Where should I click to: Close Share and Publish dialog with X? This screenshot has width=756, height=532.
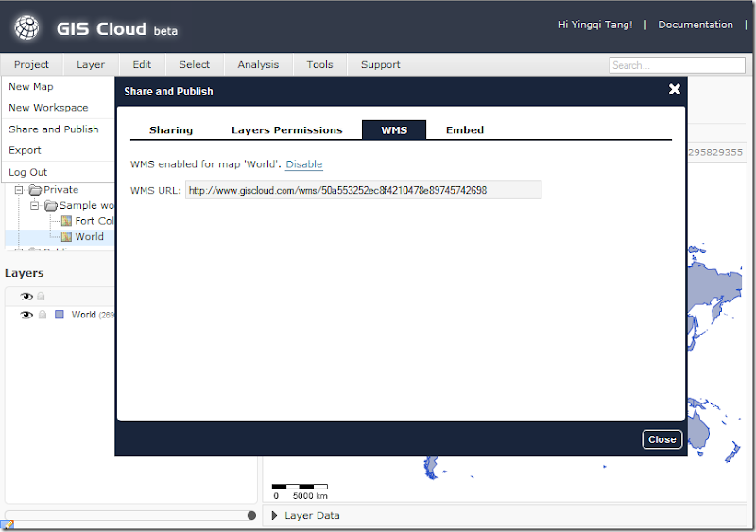(x=675, y=89)
